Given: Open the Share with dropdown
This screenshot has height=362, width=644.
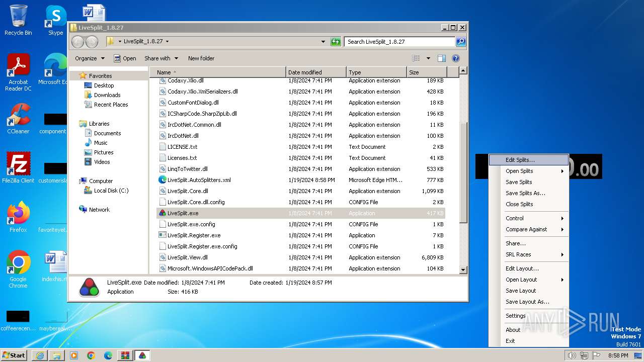Looking at the screenshot, I should coord(161,58).
